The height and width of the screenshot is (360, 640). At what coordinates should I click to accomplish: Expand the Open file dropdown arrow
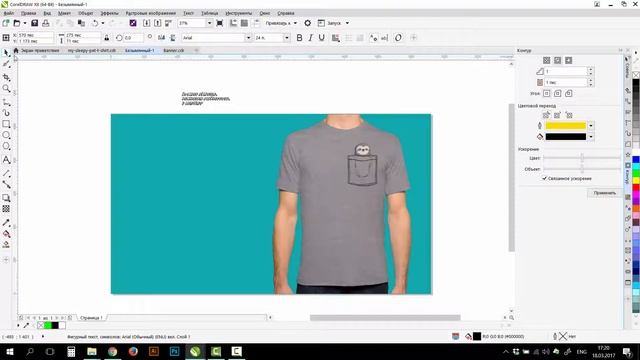24,23
